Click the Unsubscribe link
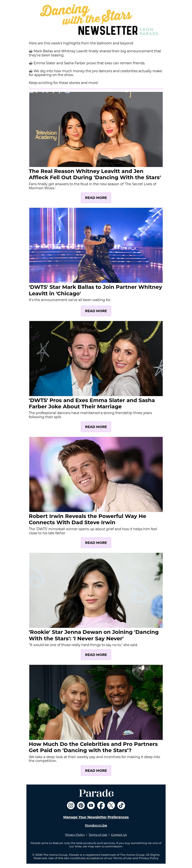Viewport: 192px width, 868px height. pos(96,826)
